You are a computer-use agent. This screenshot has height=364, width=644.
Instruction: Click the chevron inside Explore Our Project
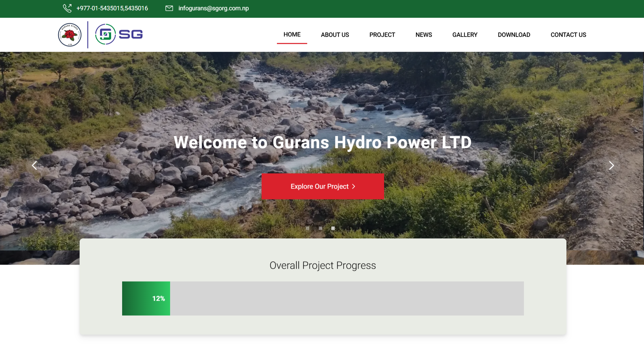pyautogui.click(x=354, y=187)
